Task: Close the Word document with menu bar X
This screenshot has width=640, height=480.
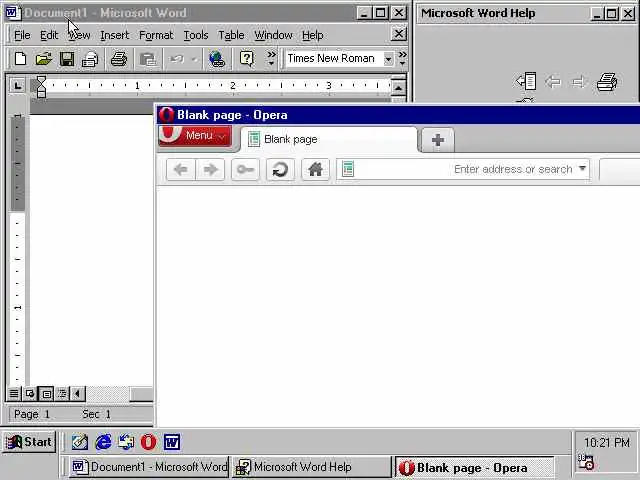Action: tap(398, 34)
